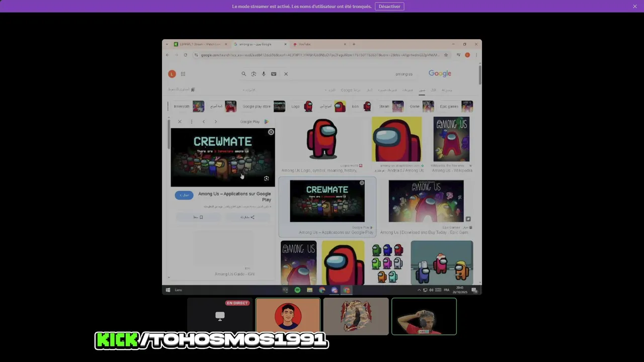Image resolution: width=644 pixels, height=362 pixels.
Task: Expand the الأدوات tools dropdown
Action: tap(249, 90)
